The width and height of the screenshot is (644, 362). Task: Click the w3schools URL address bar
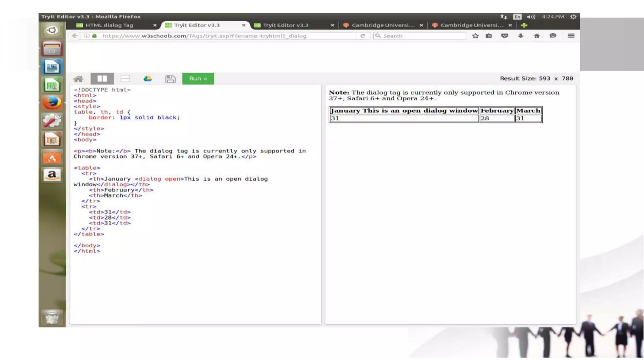point(220,36)
